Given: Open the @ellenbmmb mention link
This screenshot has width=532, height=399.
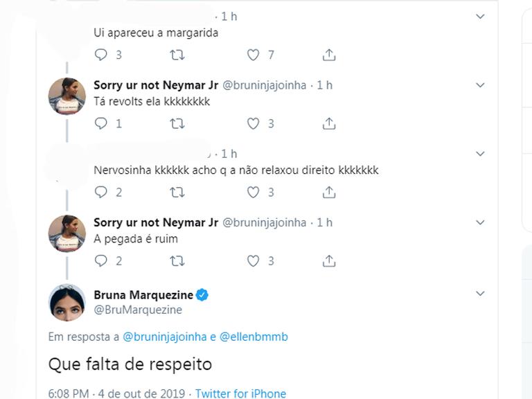Looking at the screenshot, I should point(254,337).
